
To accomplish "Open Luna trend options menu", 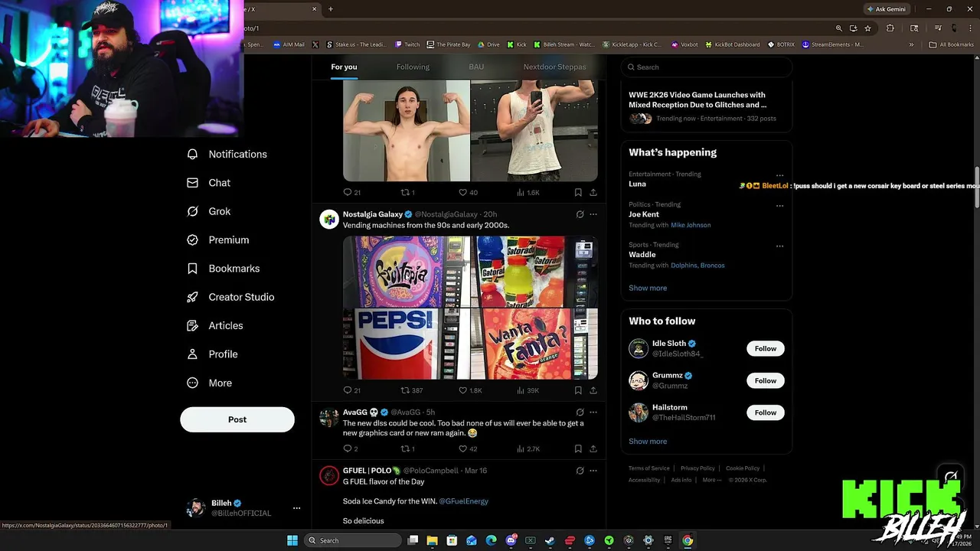I will coord(779,175).
